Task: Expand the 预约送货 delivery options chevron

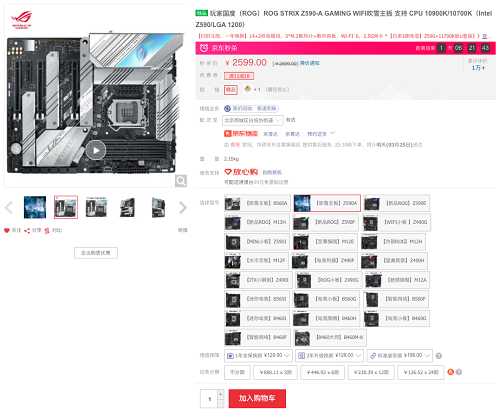Action: point(332,133)
